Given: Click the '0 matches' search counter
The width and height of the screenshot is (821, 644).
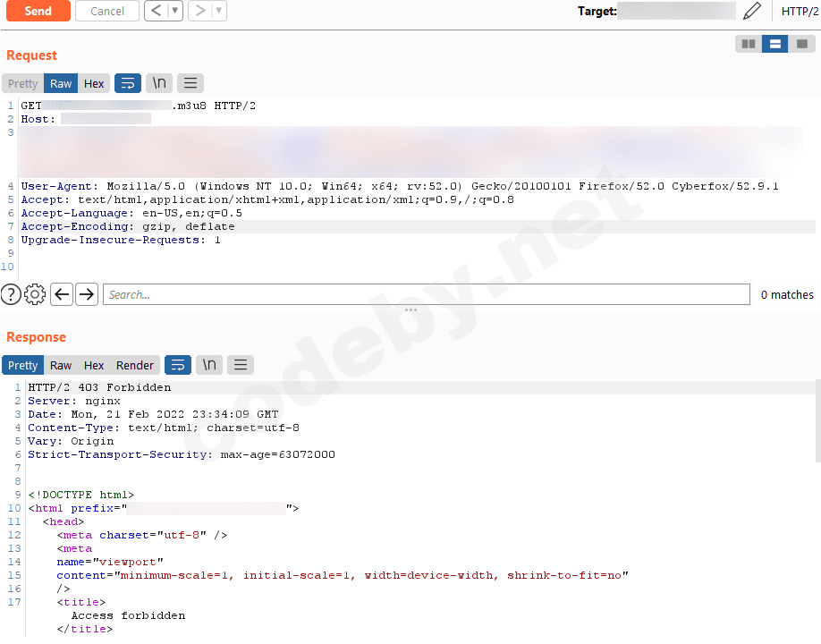Looking at the screenshot, I should (x=787, y=295).
